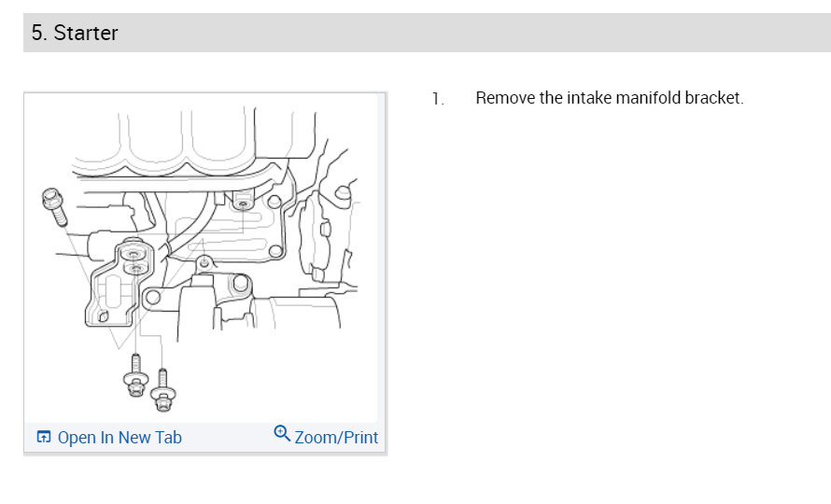Click the magnifier icon beside Zoom/Print
This screenshot has height=504, width=831.
tap(281, 433)
